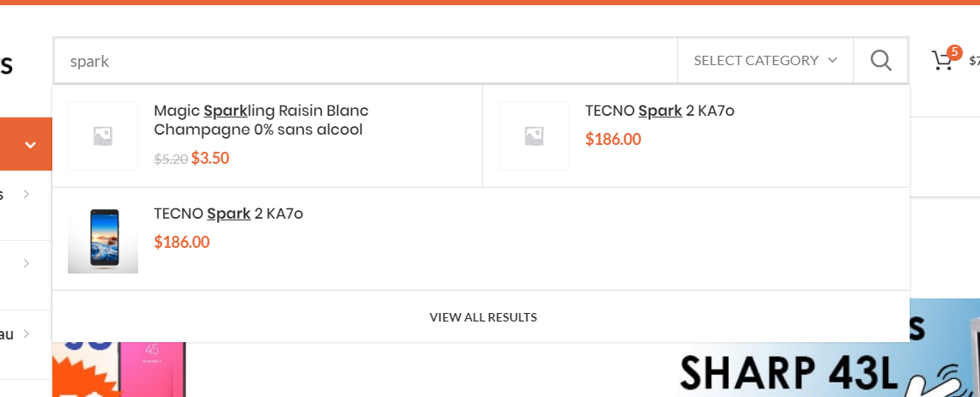Open Magic Sparkling Raisin Blanc Champagne result
Screen dimensions: 980x397
tap(260, 120)
